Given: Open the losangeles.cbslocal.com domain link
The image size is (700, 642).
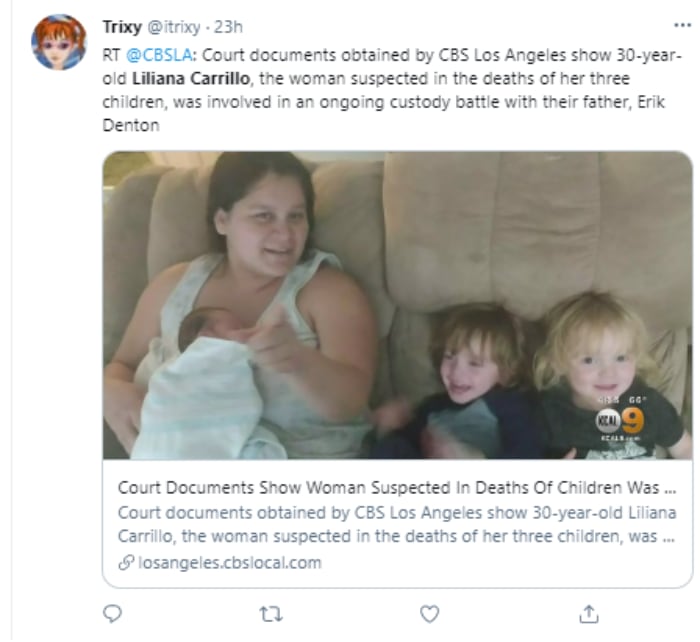Looking at the screenshot, I should tap(229, 562).
